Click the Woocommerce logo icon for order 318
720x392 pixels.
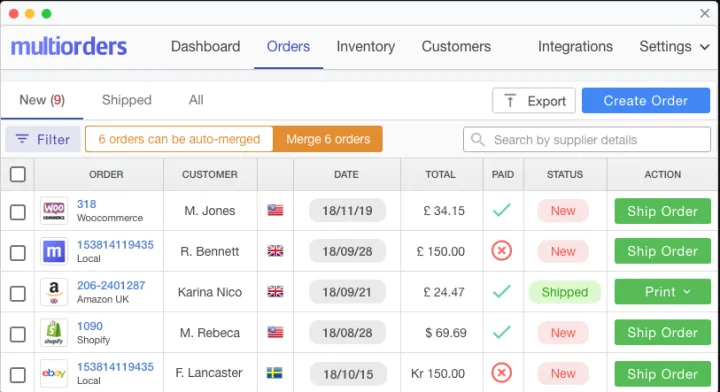pyautogui.click(x=54, y=211)
